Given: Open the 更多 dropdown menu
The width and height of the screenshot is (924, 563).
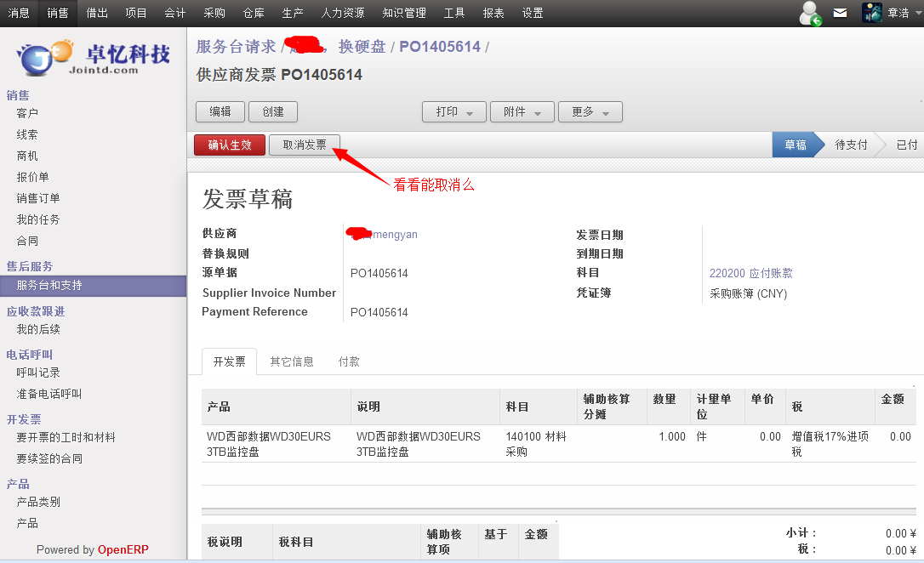Looking at the screenshot, I should (x=590, y=112).
